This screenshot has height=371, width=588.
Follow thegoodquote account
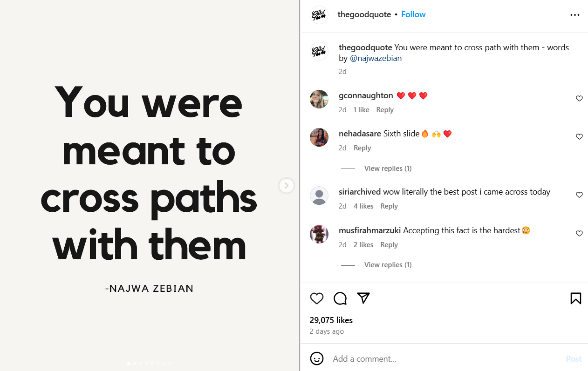[413, 14]
